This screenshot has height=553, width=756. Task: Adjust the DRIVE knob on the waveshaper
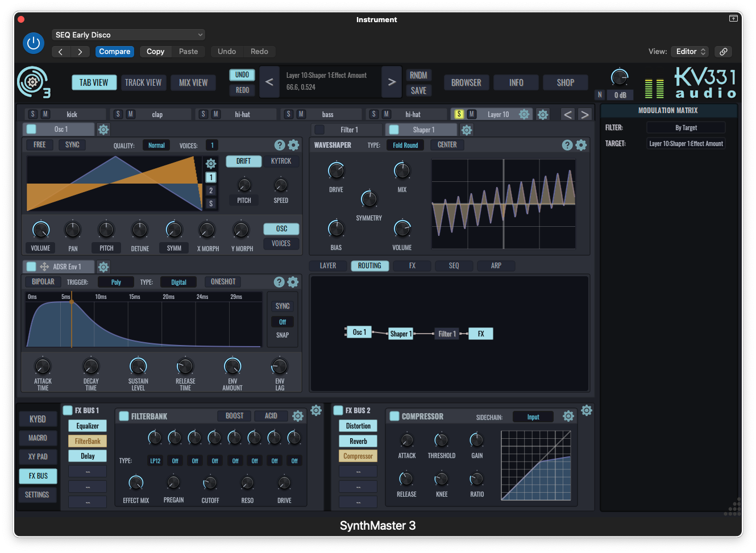coord(336,170)
